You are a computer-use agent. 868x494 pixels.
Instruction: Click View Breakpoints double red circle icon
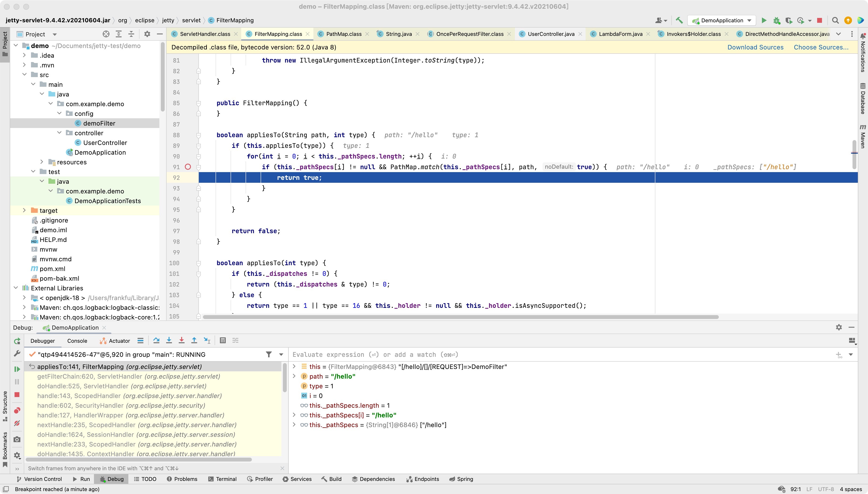click(17, 411)
